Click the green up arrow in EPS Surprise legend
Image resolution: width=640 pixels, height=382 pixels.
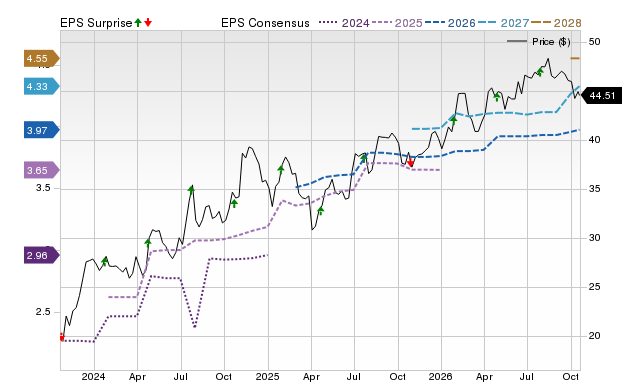[138, 22]
